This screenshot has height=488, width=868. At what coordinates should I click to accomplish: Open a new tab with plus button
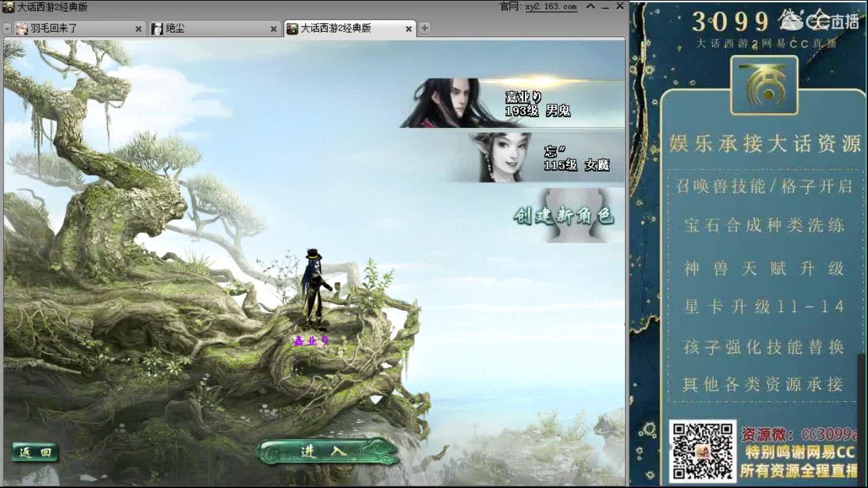425,28
